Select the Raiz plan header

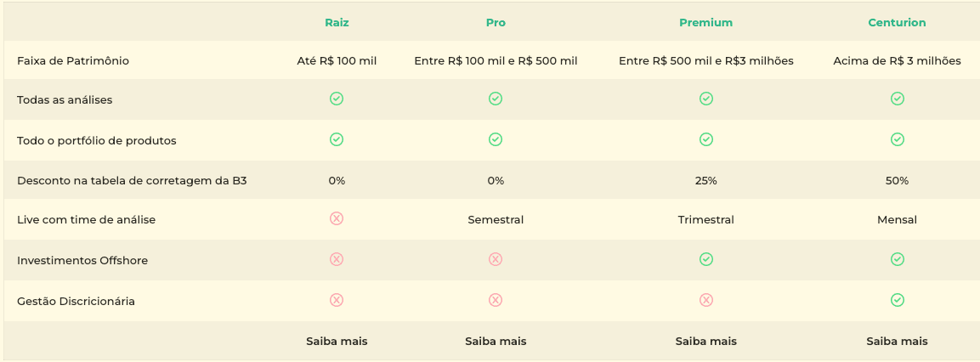pyautogui.click(x=337, y=23)
